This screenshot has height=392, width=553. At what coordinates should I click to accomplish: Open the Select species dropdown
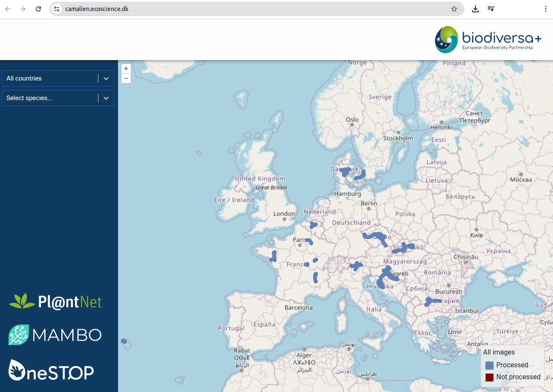click(51, 98)
